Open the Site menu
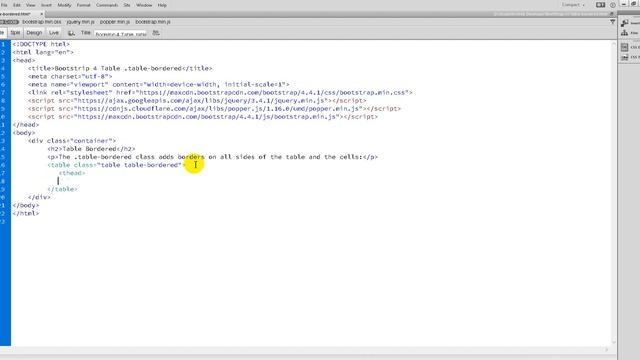 coord(127,5)
